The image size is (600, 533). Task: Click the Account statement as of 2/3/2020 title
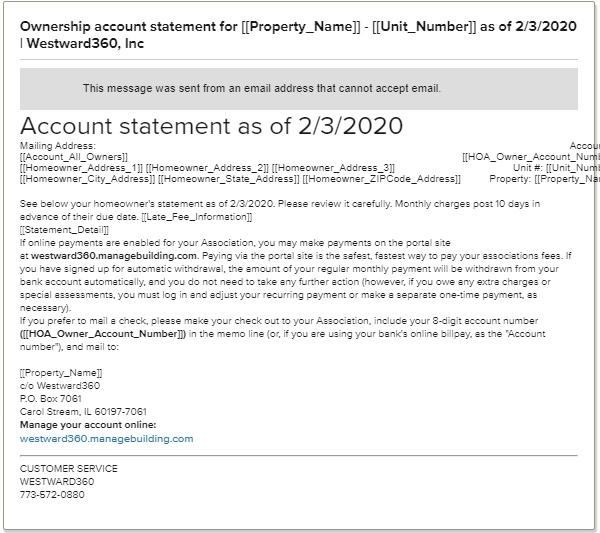[x=211, y=126]
